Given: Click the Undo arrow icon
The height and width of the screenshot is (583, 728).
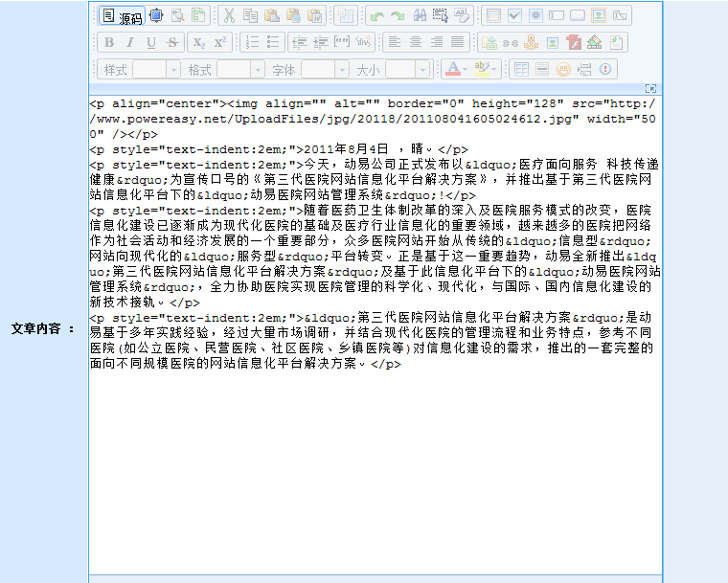Looking at the screenshot, I should point(376,16).
